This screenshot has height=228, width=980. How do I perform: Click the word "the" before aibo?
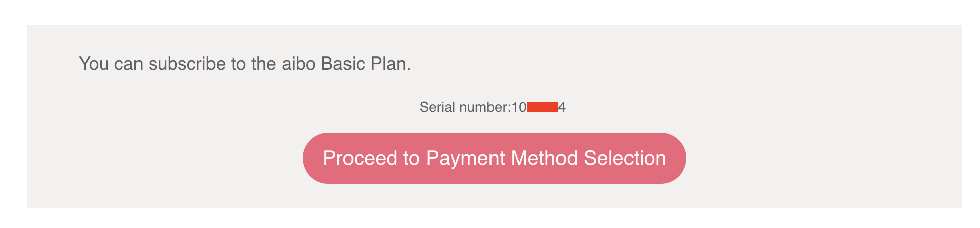[263, 64]
